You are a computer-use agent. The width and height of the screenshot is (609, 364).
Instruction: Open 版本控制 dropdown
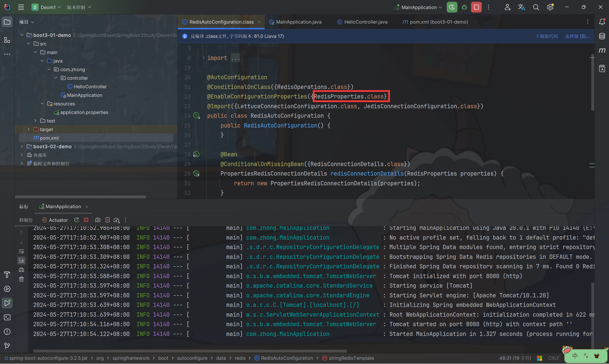pos(79,7)
